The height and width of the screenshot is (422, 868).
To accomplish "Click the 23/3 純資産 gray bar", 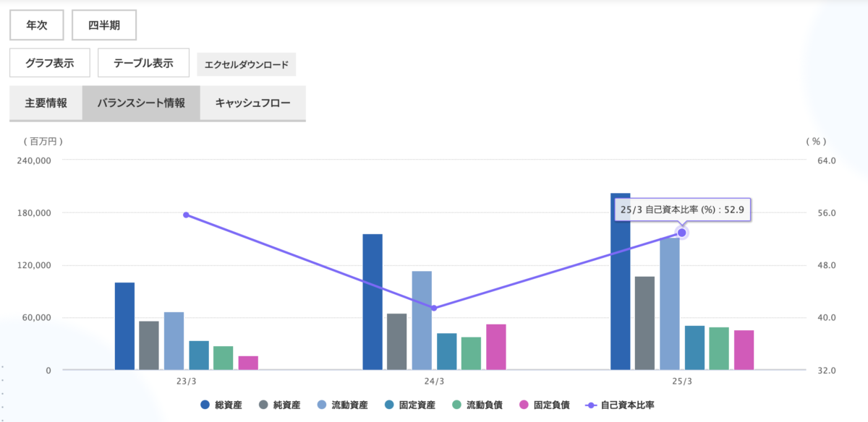I will [149, 345].
